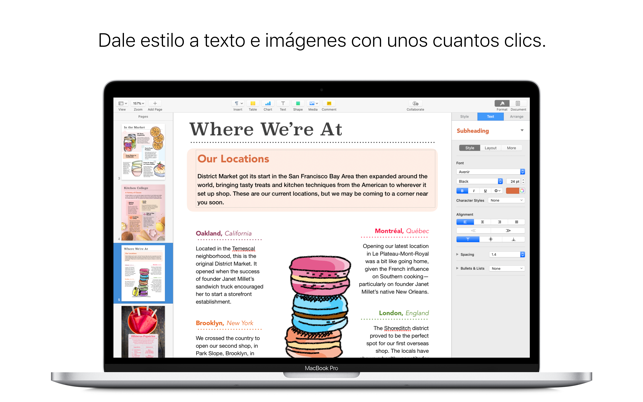Open the Zoom percentage dropdown

(138, 103)
